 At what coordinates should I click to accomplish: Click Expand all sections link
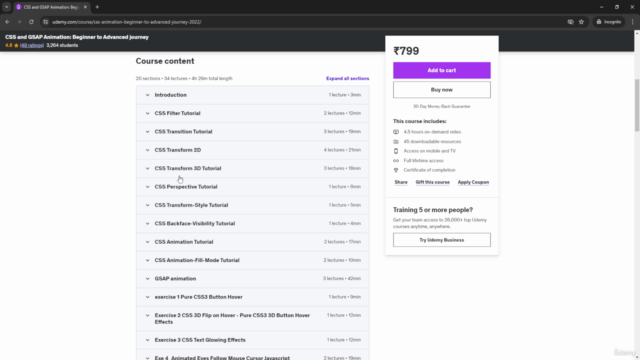[347, 78]
